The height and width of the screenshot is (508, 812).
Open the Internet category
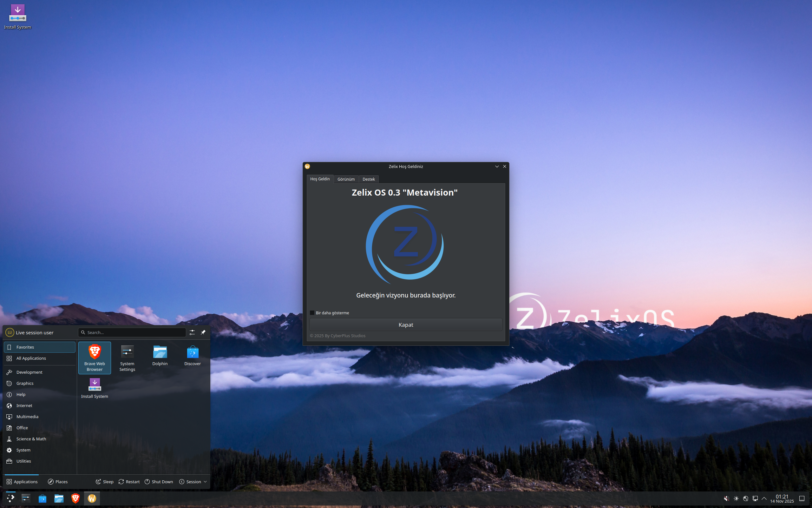(x=40, y=405)
